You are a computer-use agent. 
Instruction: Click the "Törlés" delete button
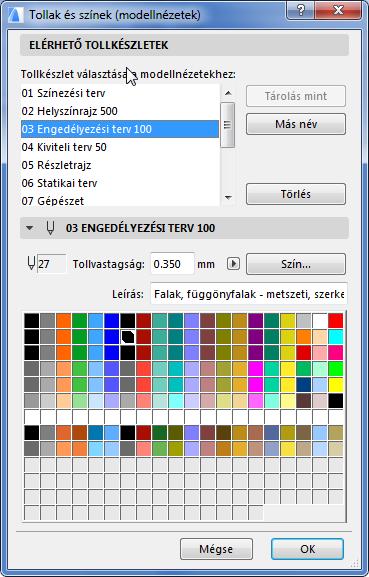pos(296,194)
